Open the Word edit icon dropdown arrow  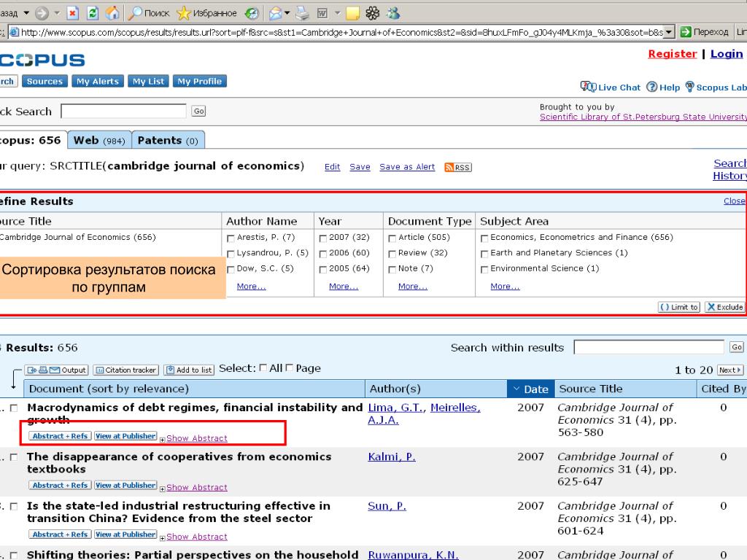337,13
